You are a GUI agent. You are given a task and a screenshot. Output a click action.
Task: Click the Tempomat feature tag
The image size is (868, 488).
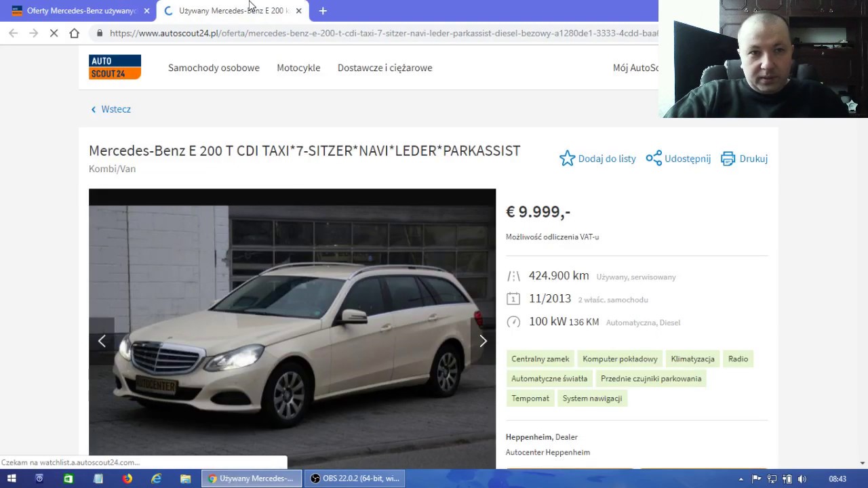pos(530,399)
